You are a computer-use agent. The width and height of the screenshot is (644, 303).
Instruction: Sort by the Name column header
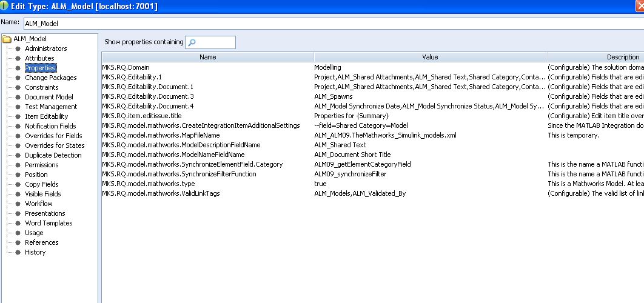[208, 57]
